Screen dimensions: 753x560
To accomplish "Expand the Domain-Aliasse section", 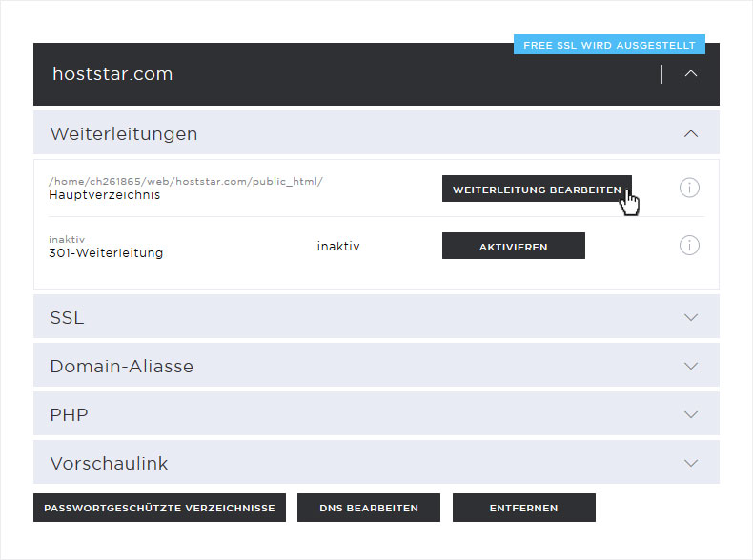I will tap(691, 366).
